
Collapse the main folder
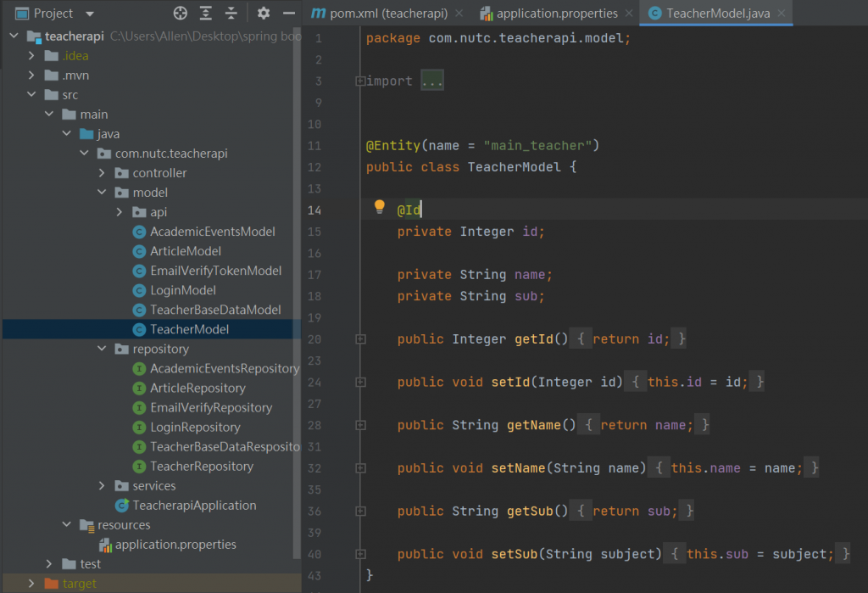pyautogui.click(x=49, y=114)
